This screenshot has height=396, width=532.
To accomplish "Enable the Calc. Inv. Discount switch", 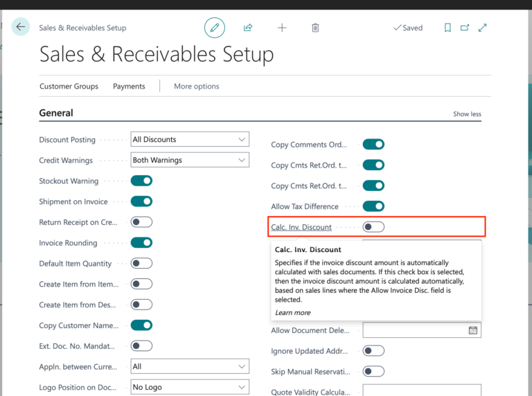I will [x=373, y=227].
